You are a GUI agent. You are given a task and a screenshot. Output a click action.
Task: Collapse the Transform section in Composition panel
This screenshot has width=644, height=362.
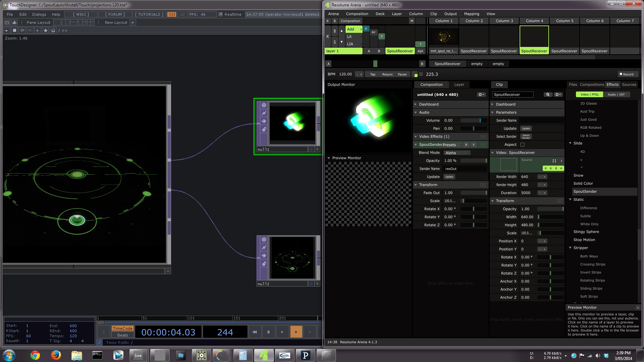pos(416,185)
